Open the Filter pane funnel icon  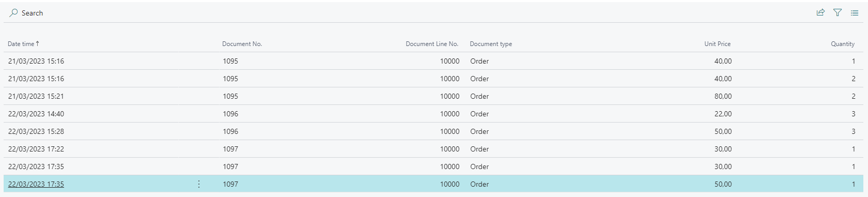[x=838, y=12]
